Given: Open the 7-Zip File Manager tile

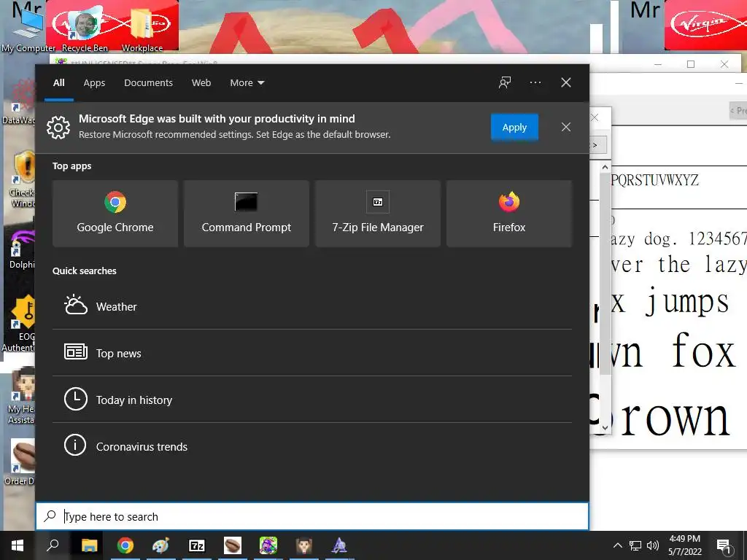Looking at the screenshot, I should (x=378, y=214).
